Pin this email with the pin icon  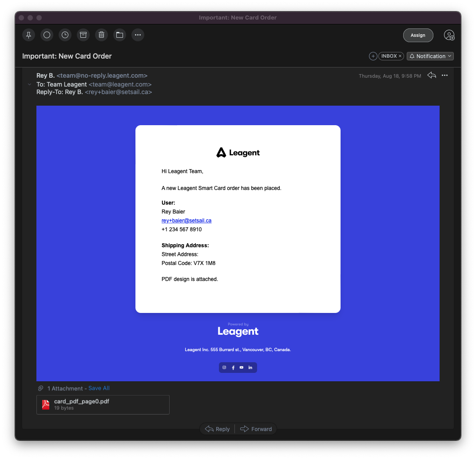coord(29,35)
